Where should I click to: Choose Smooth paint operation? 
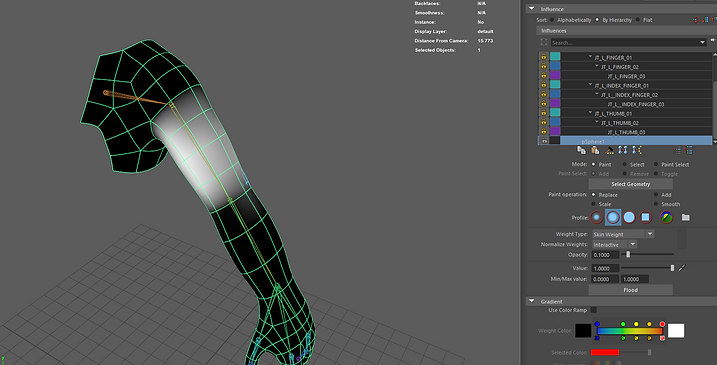click(656, 204)
